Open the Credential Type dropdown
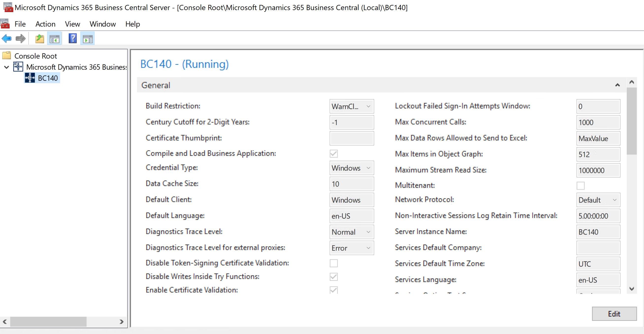 click(352, 168)
